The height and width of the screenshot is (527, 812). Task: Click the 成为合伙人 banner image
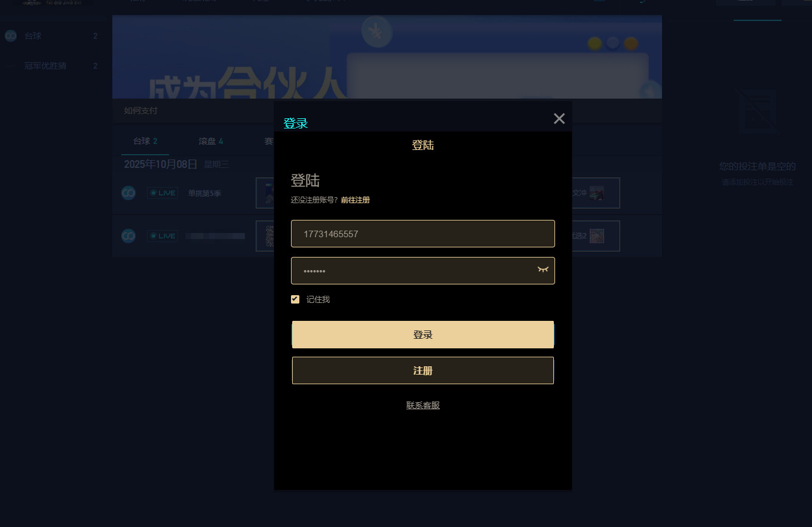tap(387, 57)
